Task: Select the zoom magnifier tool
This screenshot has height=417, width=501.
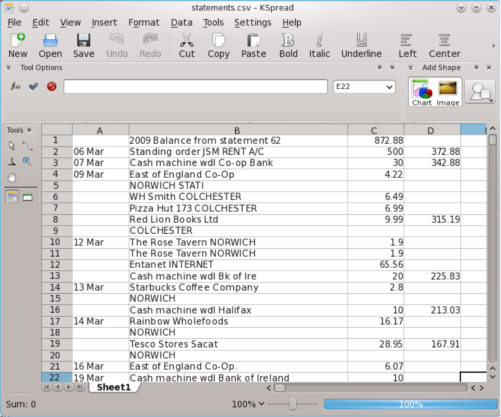Action: coord(27,162)
